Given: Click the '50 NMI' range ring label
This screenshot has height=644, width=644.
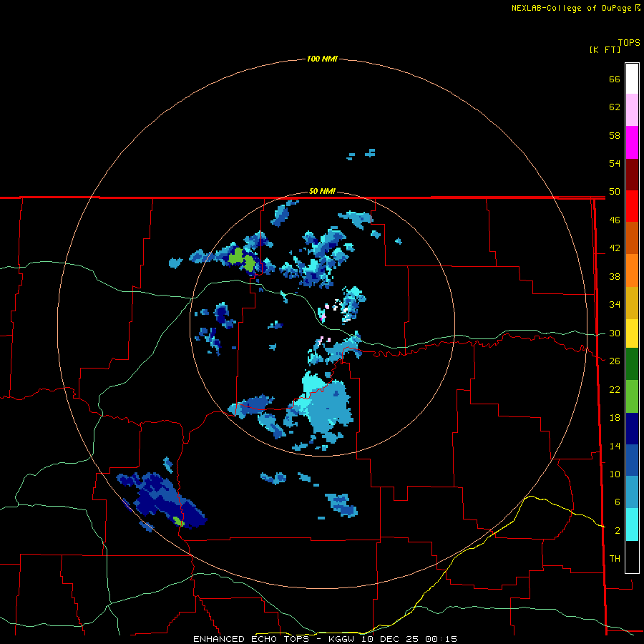Looking at the screenshot, I should (x=322, y=191).
